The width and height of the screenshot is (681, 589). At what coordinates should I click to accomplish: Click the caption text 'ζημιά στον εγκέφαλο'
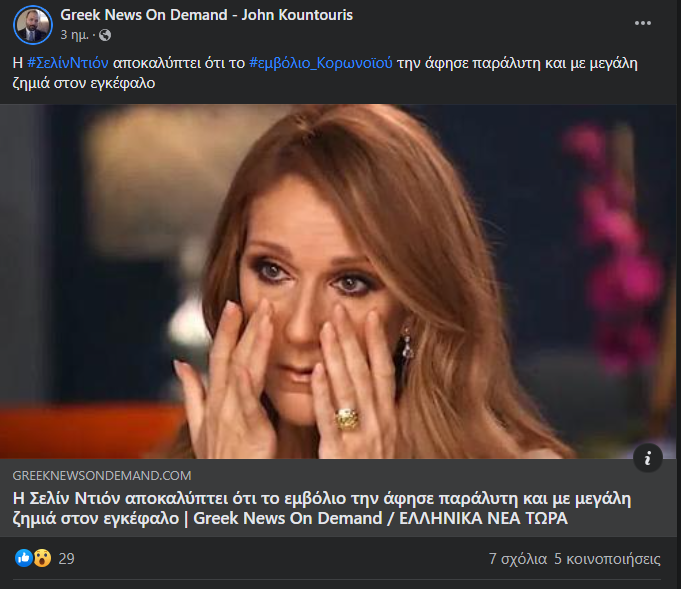[84, 83]
